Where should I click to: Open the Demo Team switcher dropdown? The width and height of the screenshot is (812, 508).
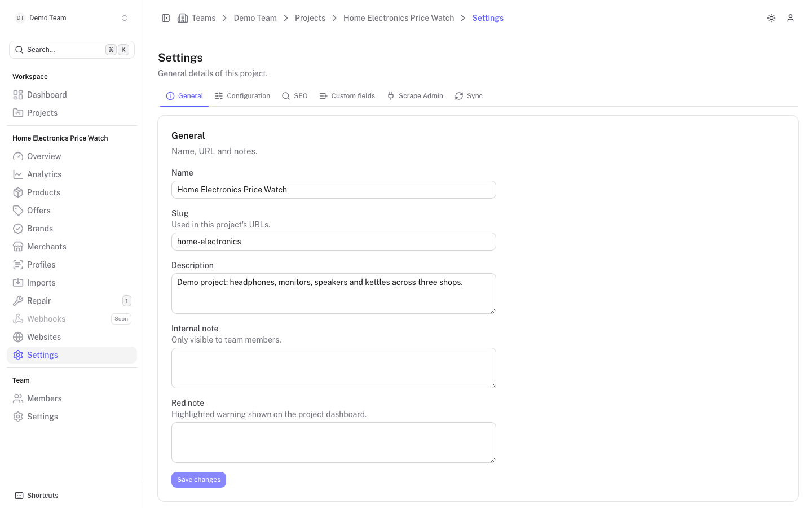click(x=72, y=18)
